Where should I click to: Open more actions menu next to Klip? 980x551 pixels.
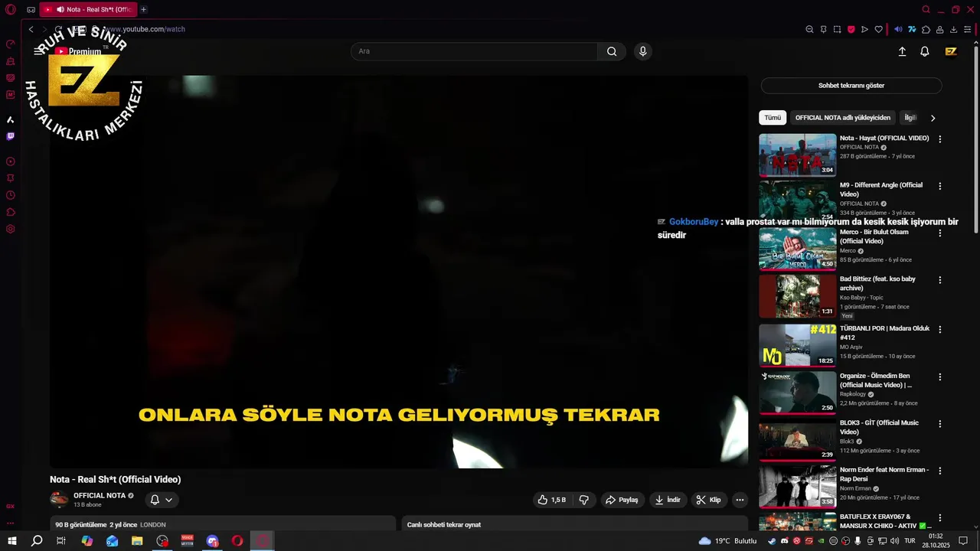[x=740, y=500]
